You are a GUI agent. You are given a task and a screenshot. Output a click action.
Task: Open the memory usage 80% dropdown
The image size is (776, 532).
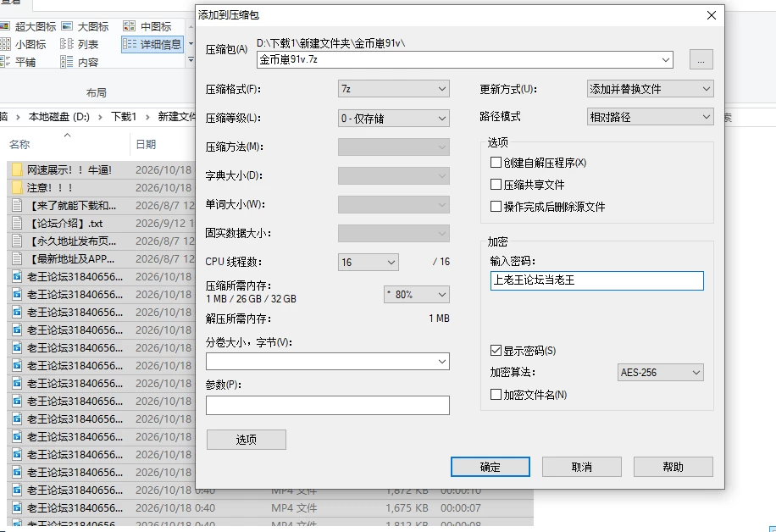(416, 295)
